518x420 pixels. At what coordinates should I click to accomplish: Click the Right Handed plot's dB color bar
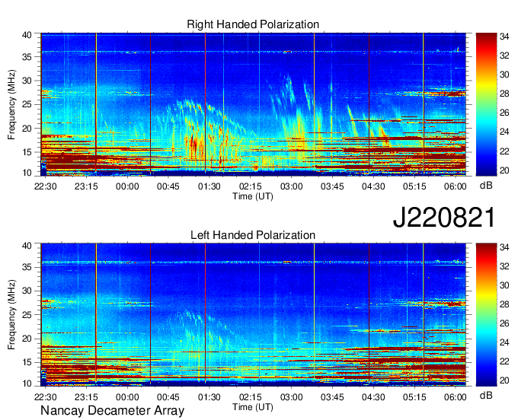pyautogui.click(x=486, y=104)
